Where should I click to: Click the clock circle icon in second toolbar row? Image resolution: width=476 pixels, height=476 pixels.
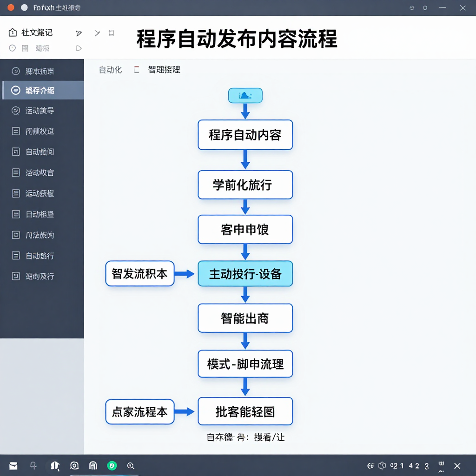[x=12, y=48]
